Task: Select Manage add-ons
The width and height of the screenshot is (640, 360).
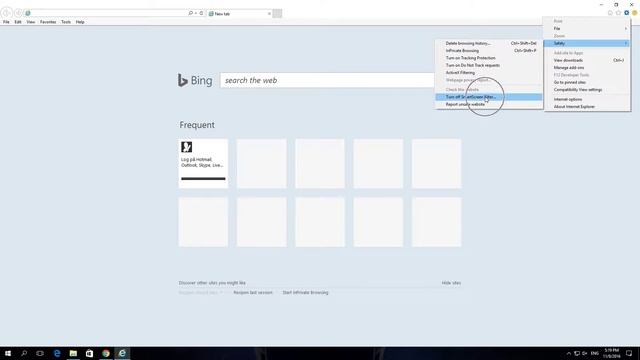Action: [x=587, y=68]
